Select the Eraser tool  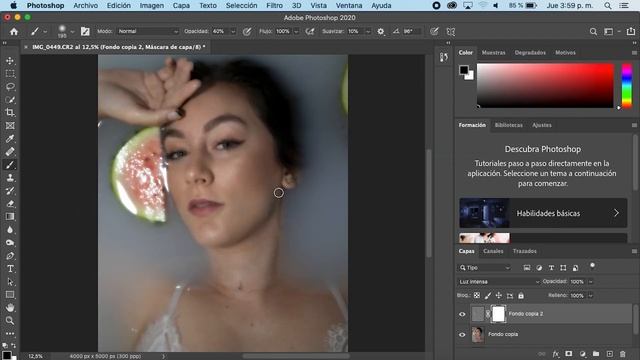point(10,204)
